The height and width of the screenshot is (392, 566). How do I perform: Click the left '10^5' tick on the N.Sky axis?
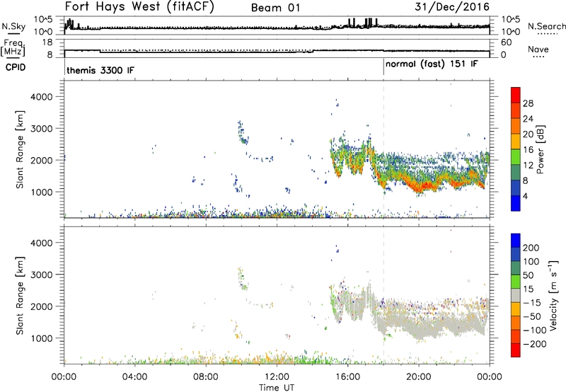[43, 20]
